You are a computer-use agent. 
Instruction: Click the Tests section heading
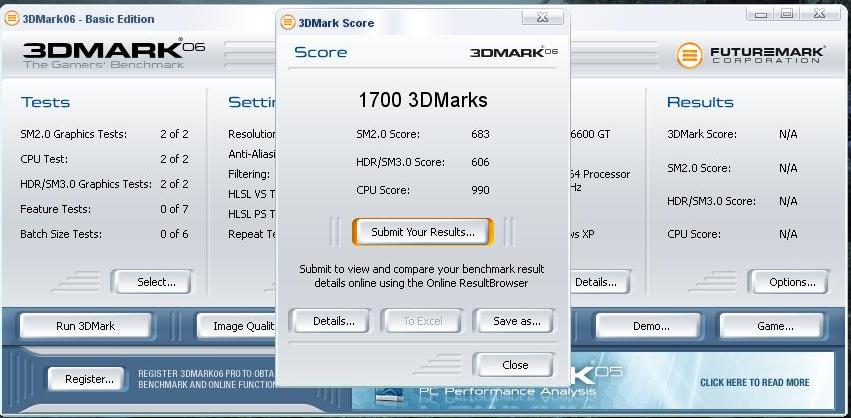(x=46, y=102)
